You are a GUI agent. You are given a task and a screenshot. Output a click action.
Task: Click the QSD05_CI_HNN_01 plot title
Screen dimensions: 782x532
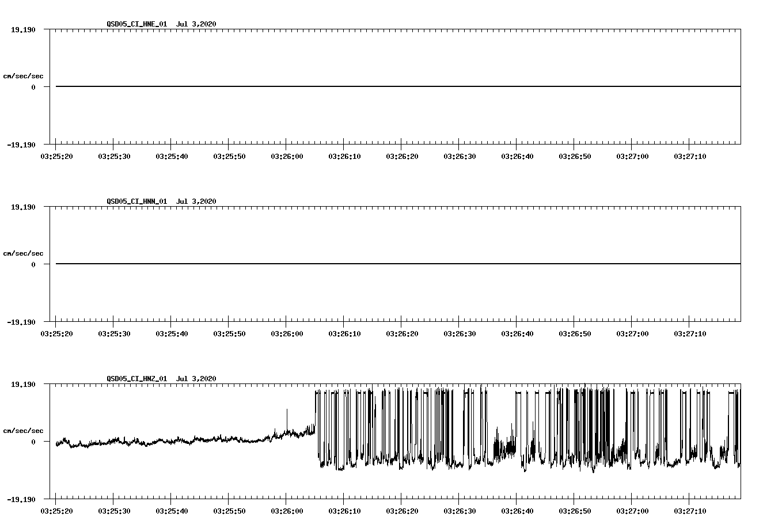pyautogui.click(x=161, y=202)
